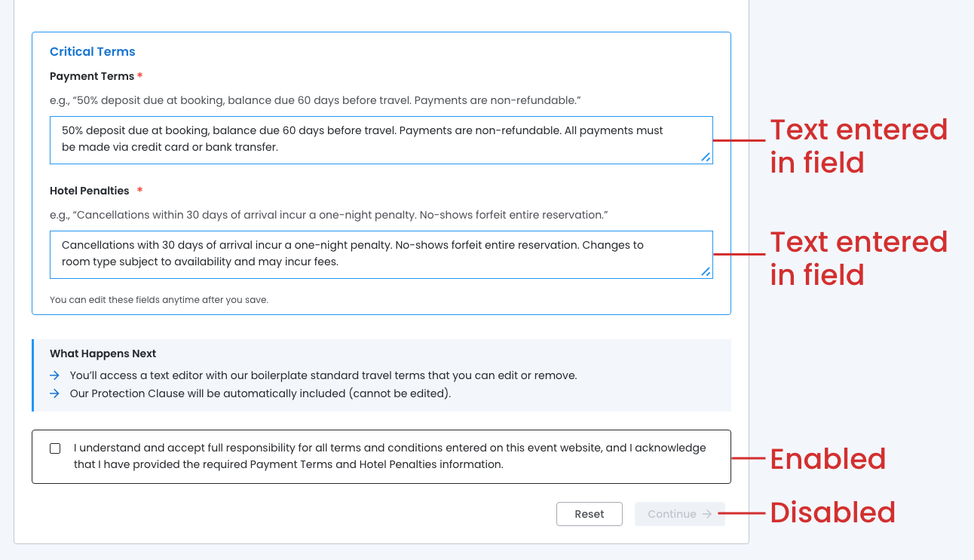
Task: Click the red asterisk next to Payment Terms
Action: pyautogui.click(x=140, y=77)
